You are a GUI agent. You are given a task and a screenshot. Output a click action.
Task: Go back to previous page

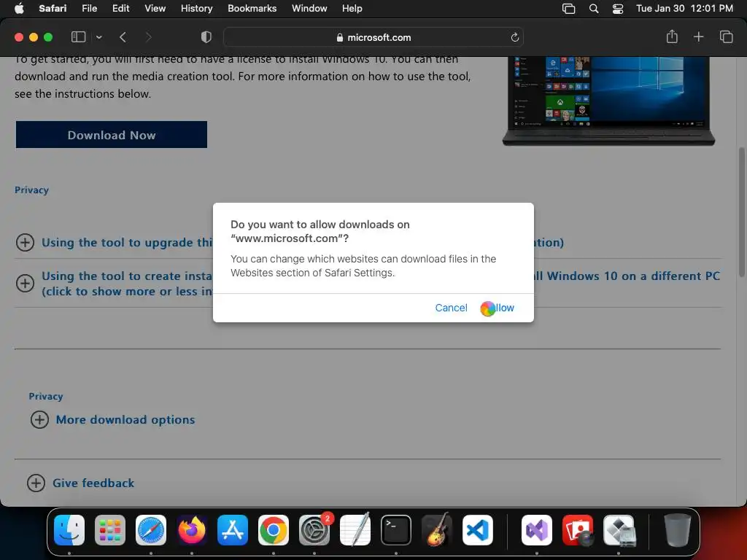[123, 37]
